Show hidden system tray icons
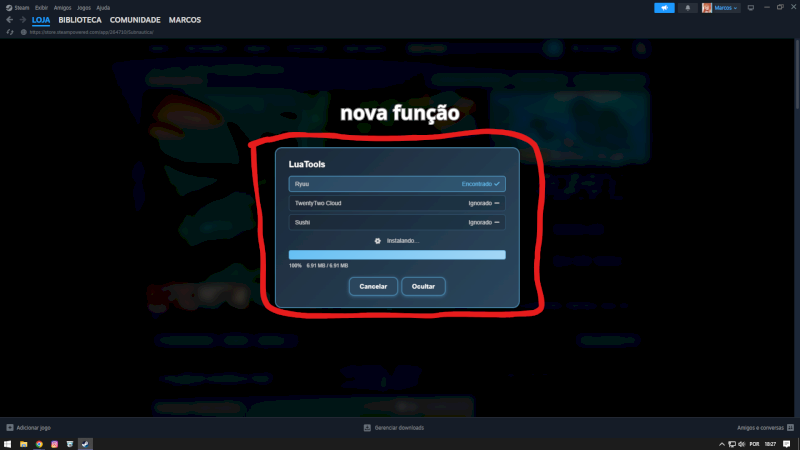The height and width of the screenshot is (450, 800). (721, 444)
